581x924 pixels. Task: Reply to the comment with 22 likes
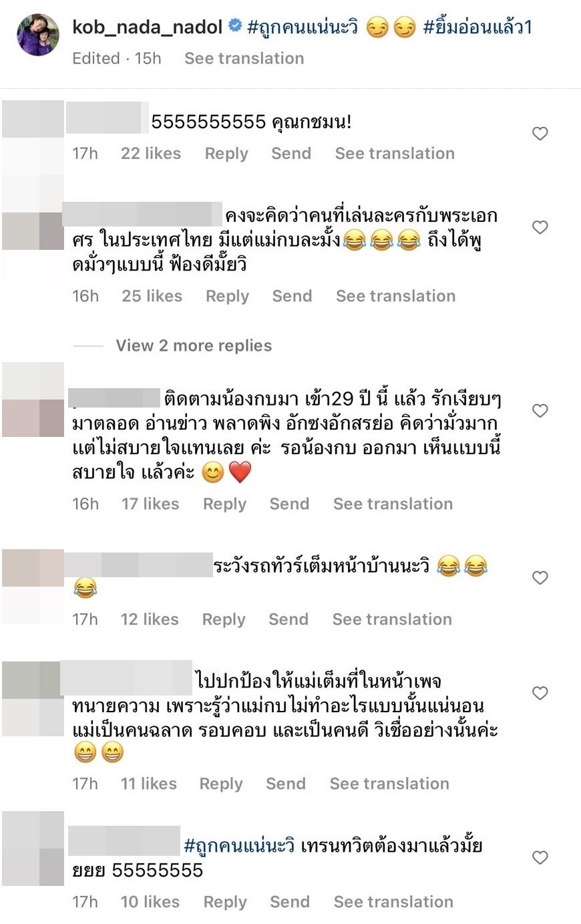point(226,153)
